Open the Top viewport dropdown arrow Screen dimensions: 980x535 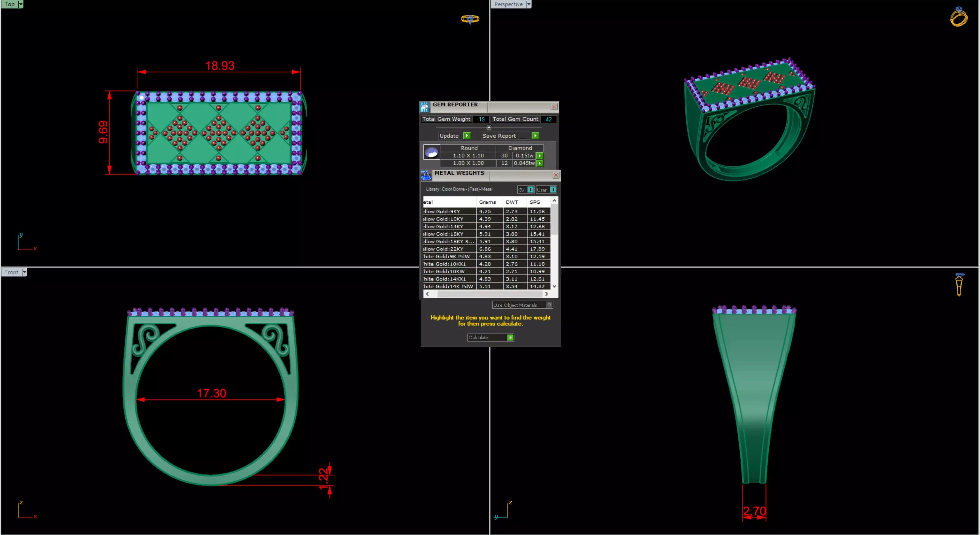tap(21, 4)
